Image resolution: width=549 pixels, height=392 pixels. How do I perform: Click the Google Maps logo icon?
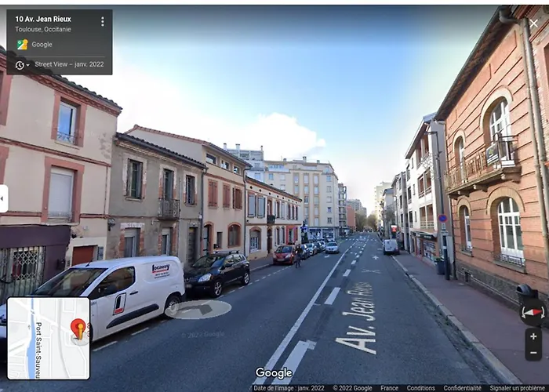click(23, 45)
